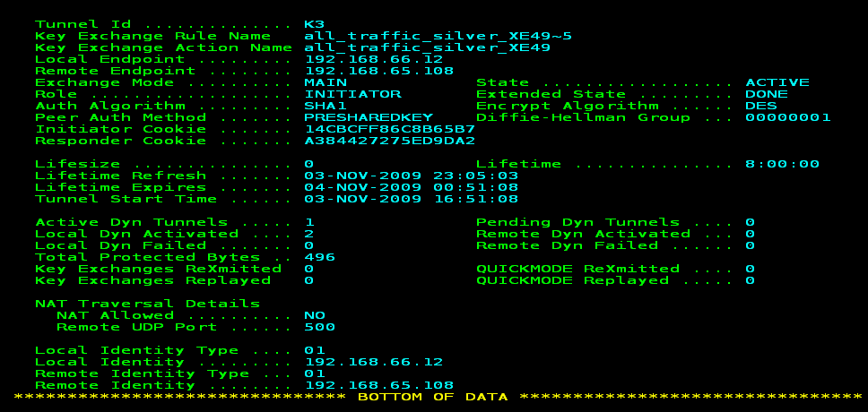Select Auth Algorithm value SHA1
This screenshot has width=868, height=412.
click(325, 106)
